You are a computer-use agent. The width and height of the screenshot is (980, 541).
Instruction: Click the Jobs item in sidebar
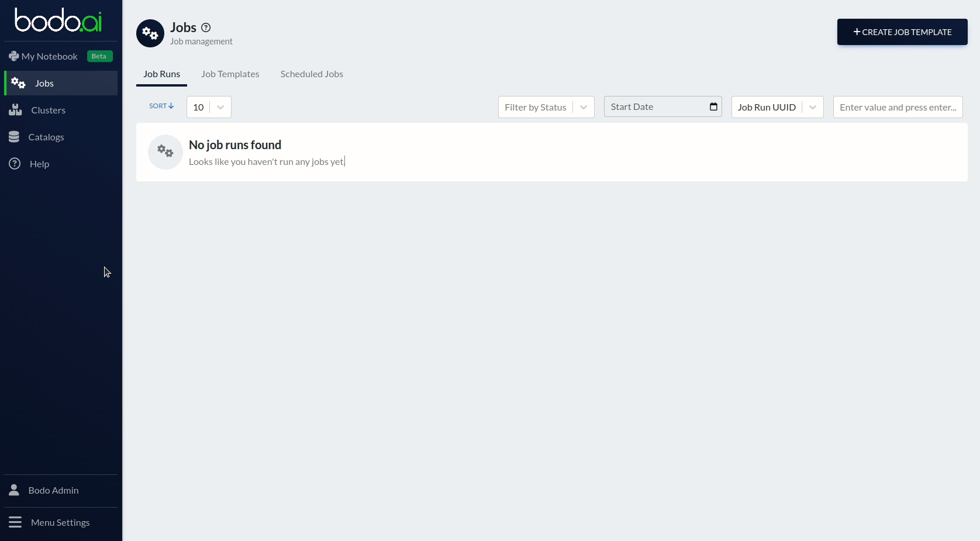[x=44, y=83]
